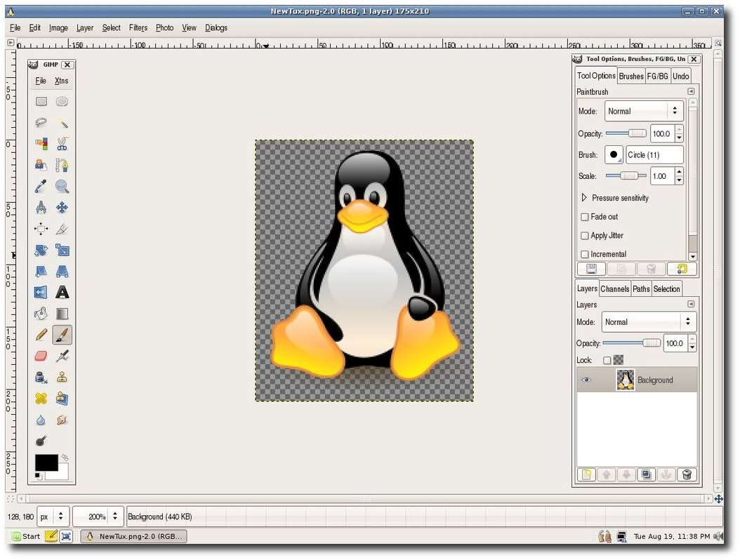The image size is (740, 560).
Task: Hide the Background layer with eye icon
Action: (586, 380)
